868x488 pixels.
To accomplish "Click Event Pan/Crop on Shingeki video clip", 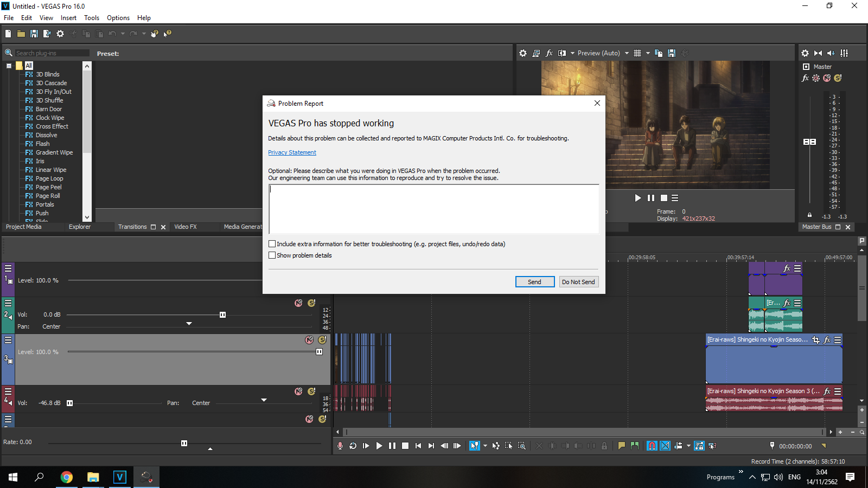I will point(816,340).
